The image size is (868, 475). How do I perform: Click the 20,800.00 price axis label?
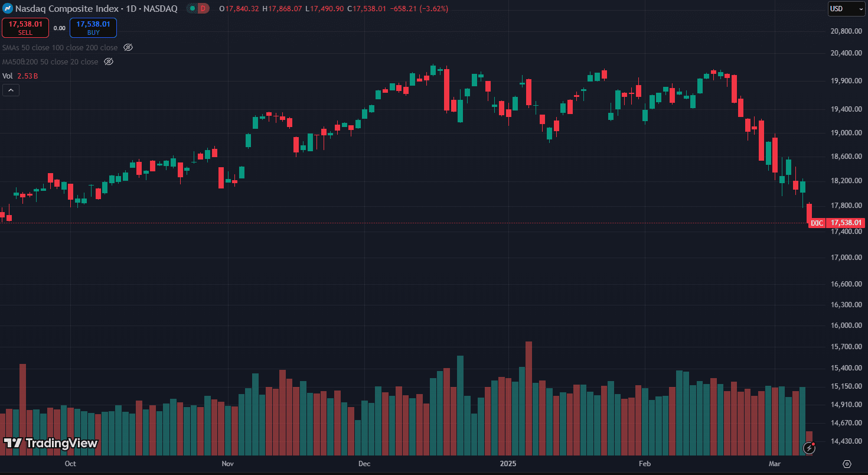coord(847,31)
